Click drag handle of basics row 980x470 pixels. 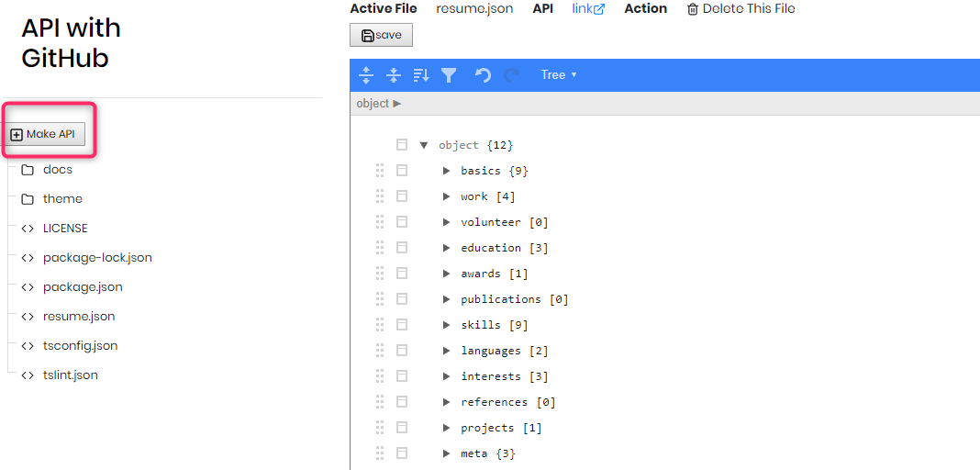[x=379, y=171]
